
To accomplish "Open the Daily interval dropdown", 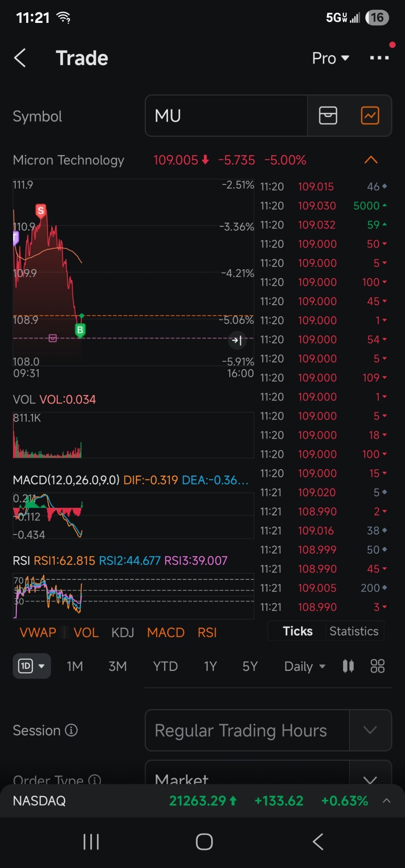I will tap(305, 666).
